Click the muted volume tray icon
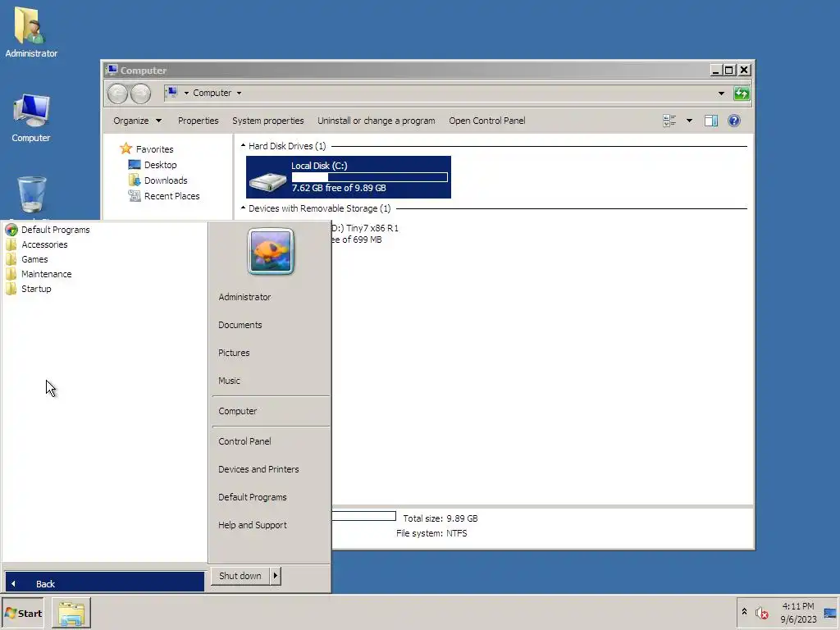840x630 pixels. click(x=761, y=613)
